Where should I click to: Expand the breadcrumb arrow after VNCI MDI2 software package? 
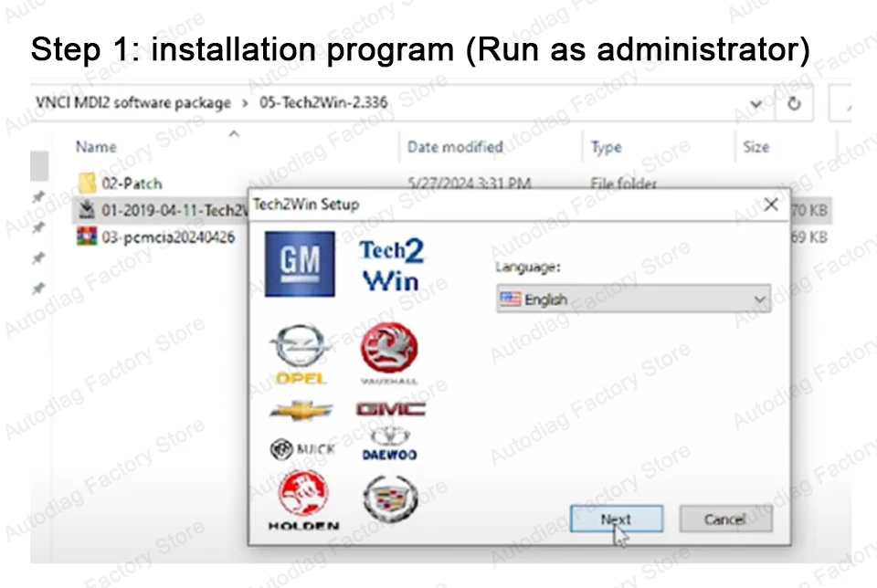(x=245, y=103)
